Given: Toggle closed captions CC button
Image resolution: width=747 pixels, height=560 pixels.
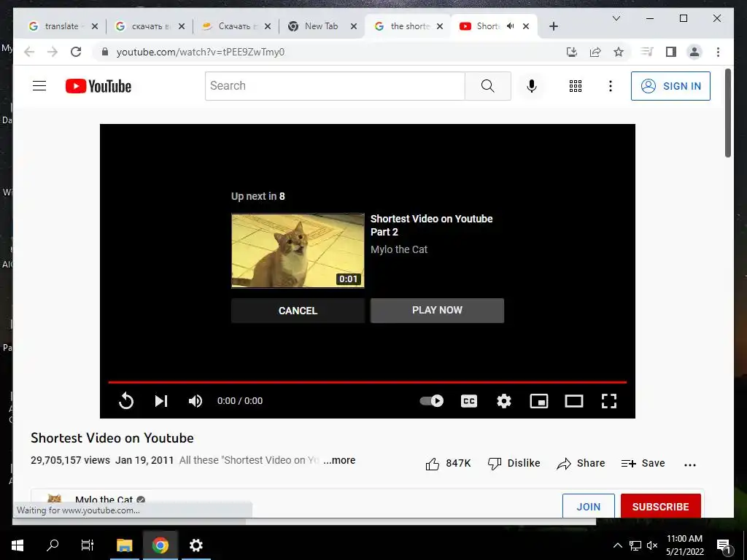Looking at the screenshot, I should pyautogui.click(x=469, y=401).
